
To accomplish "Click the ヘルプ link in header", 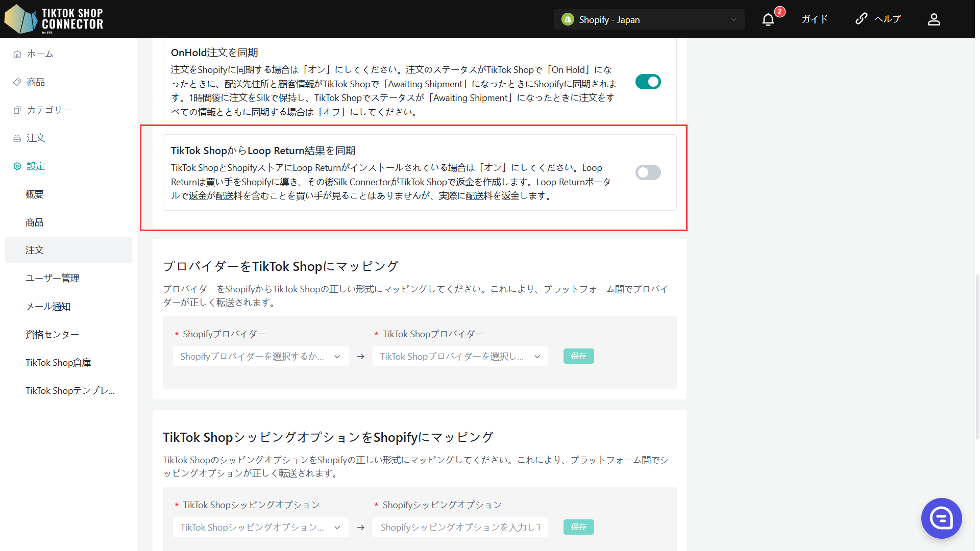I will 888,19.
